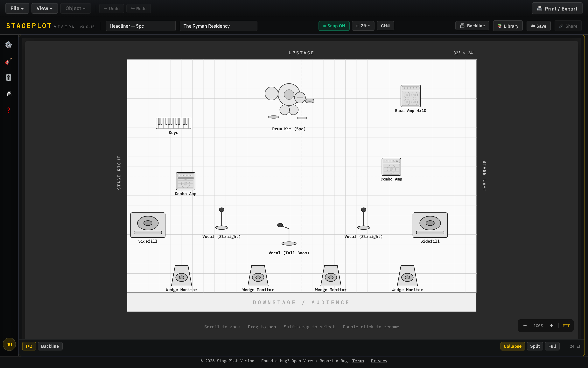The height and width of the screenshot is (368, 588).
Task: Open the settings gear in left sidebar
Action: pos(9,45)
